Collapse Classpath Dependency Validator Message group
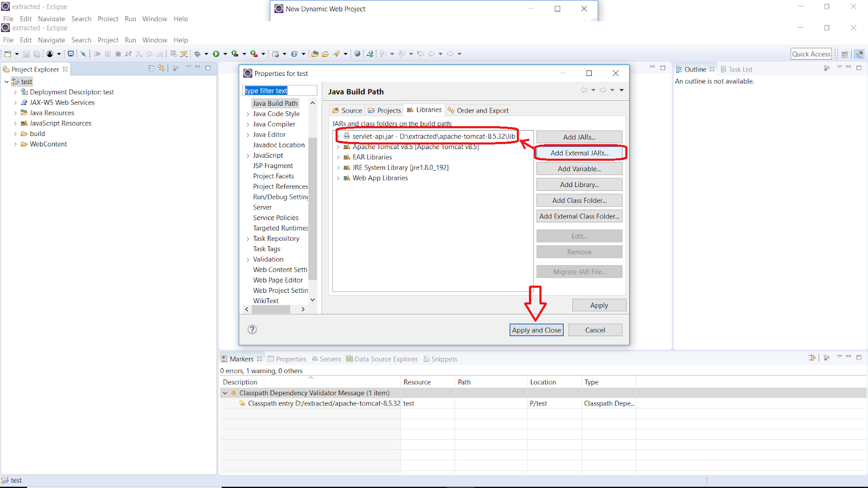The height and width of the screenshot is (488, 868). [x=225, y=393]
